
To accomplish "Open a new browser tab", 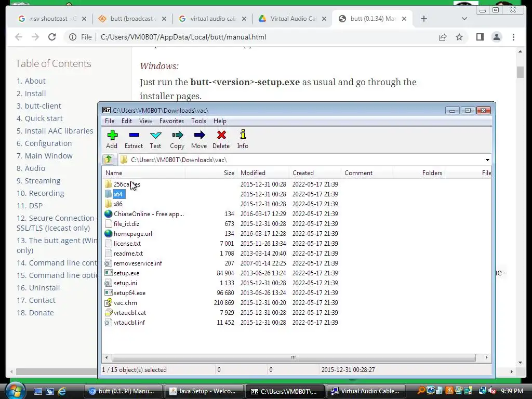I will click(424, 19).
